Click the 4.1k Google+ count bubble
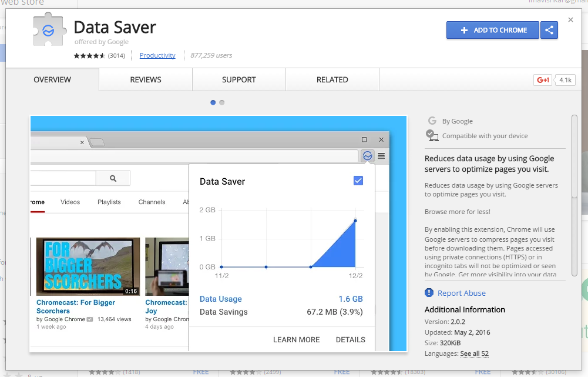 565,80
